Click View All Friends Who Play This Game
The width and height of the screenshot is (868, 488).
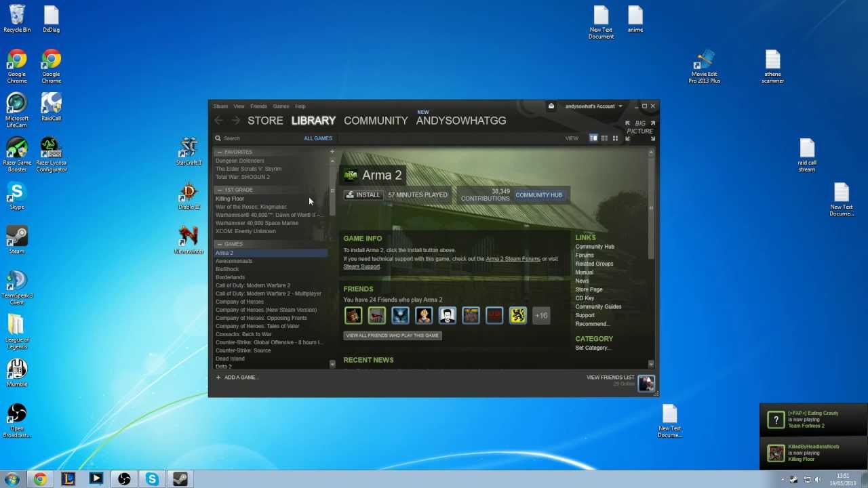pos(392,335)
